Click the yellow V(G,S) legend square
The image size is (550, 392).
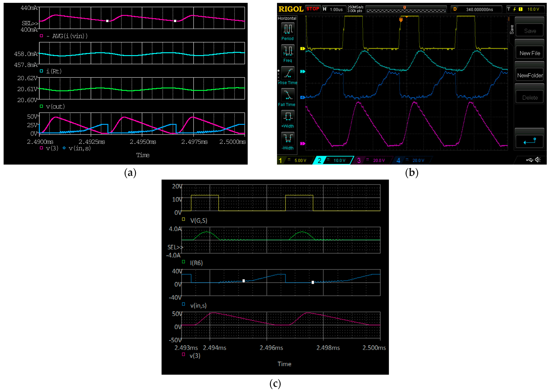pyautogui.click(x=184, y=219)
